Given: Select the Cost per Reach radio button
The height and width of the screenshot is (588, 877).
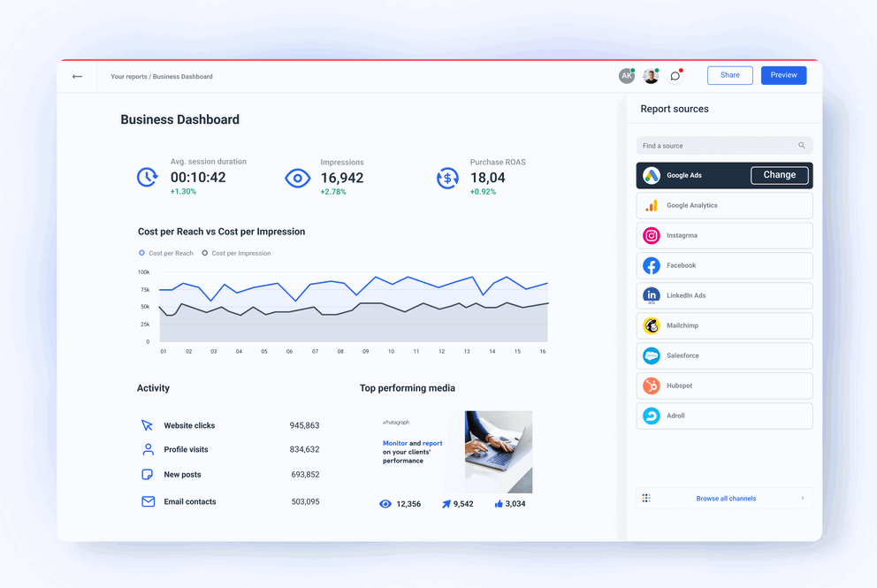Looking at the screenshot, I should point(140,253).
